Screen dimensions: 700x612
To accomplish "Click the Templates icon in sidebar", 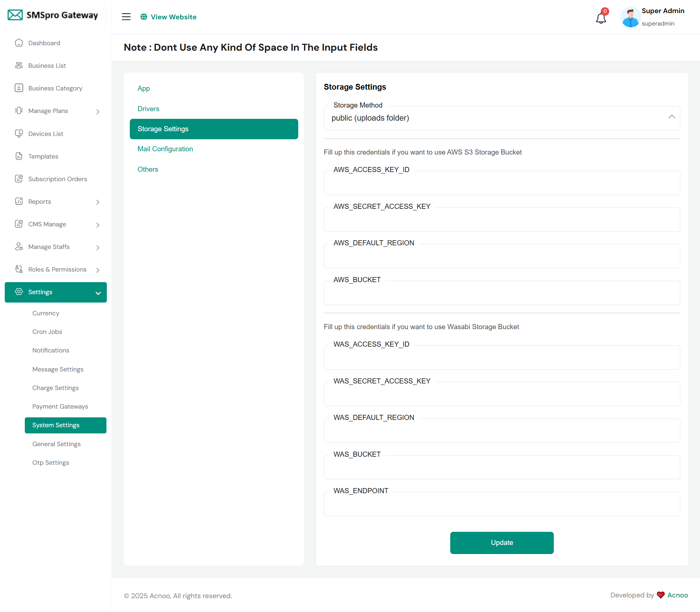I will point(19,156).
